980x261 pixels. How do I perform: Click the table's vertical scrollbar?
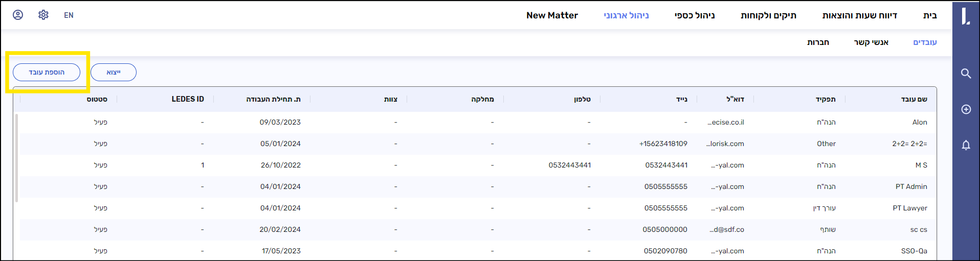tap(17, 158)
